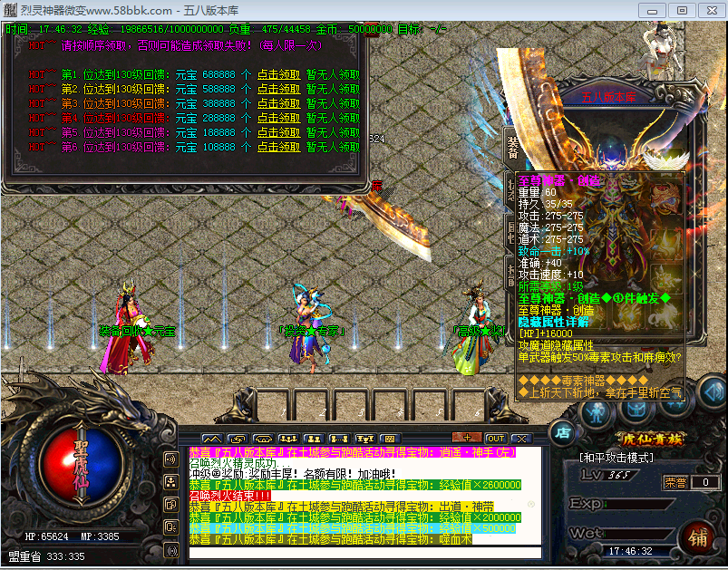
Task: Click chat message ending 逍遥·神手(左)
Action: click(x=353, y=452)
